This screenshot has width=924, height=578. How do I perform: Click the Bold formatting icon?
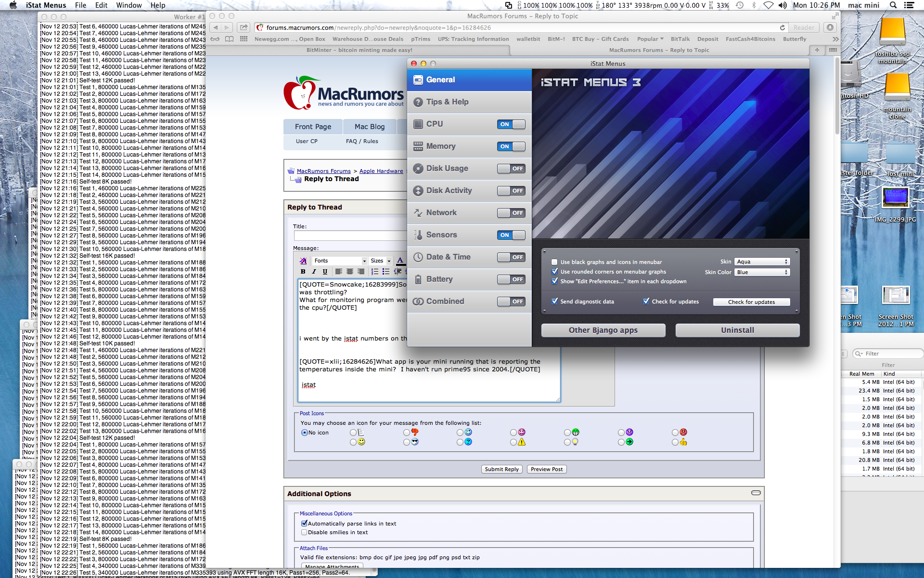[x=303, y=272]
